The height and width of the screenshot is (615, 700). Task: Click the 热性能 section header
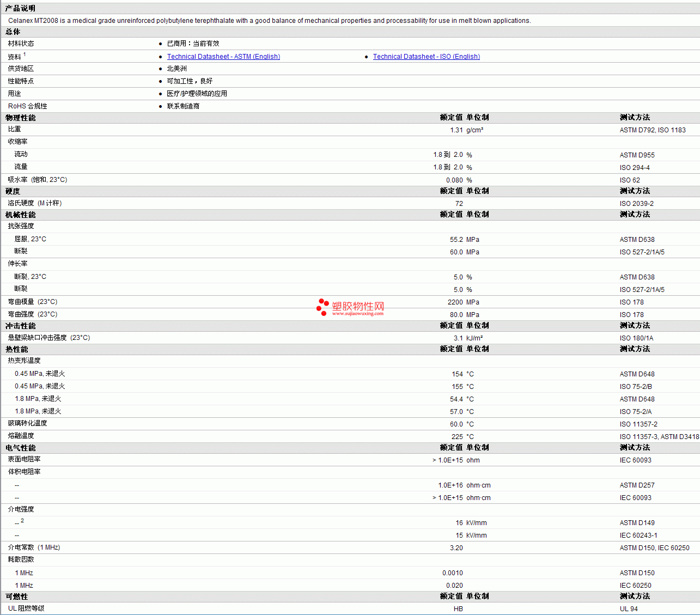(17, 349)
